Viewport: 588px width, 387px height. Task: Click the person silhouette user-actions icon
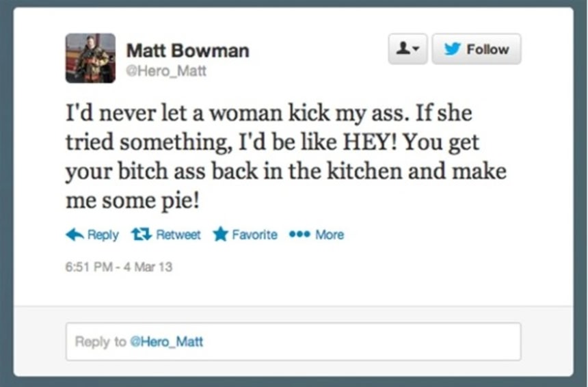[x=404, y=49]
